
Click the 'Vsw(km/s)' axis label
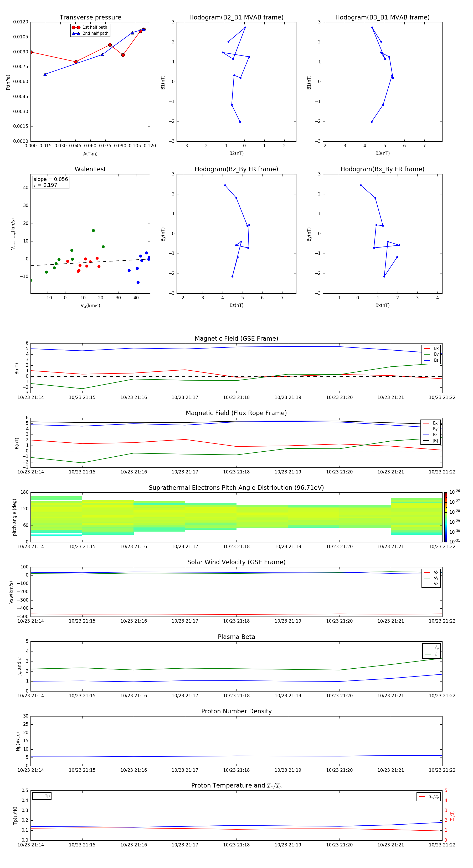11,592
